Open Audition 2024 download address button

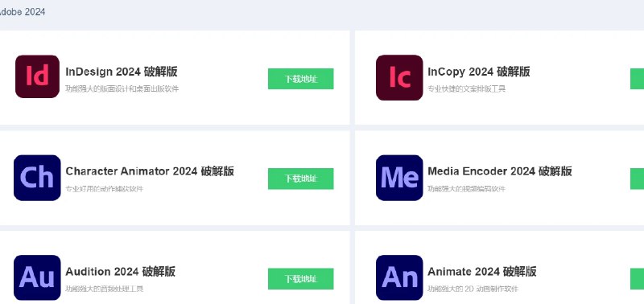[x=300, y=279]
